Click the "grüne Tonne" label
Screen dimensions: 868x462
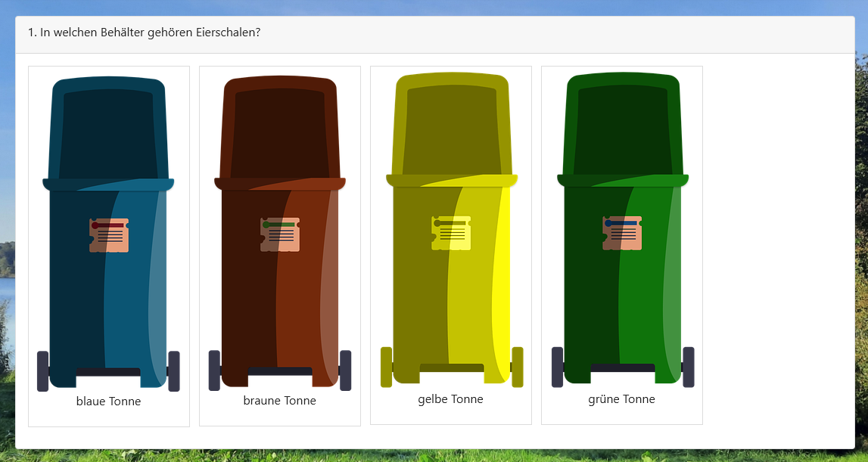coord(621,398)
